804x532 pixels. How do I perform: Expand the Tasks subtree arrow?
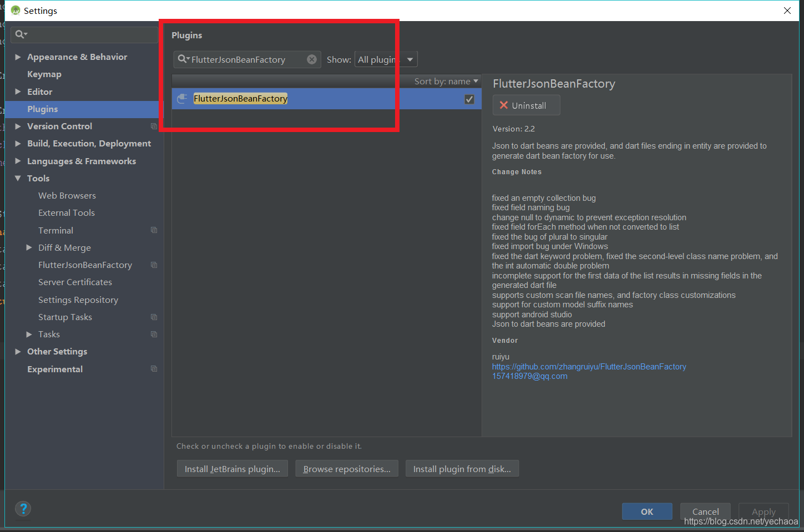(x=29, y=334)
